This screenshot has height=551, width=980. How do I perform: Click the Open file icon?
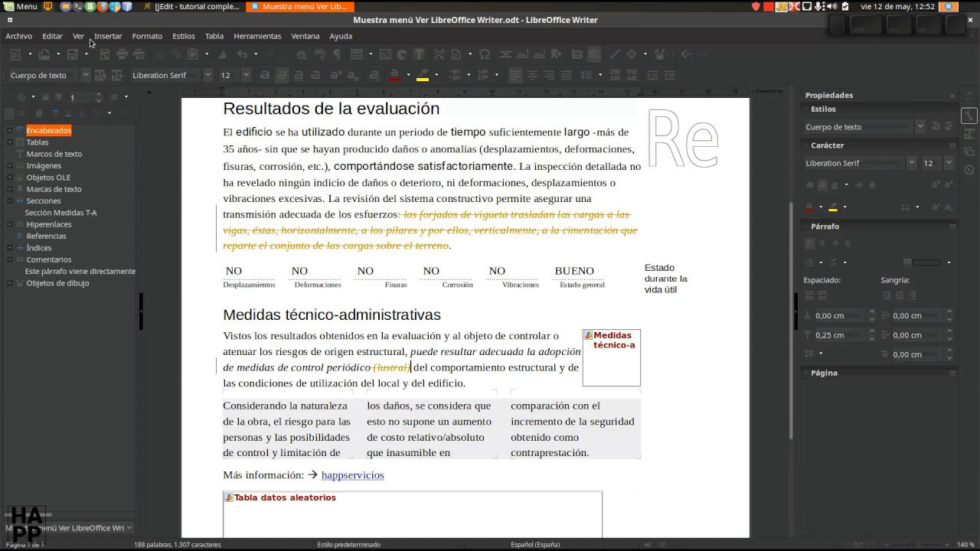point(44,54)
